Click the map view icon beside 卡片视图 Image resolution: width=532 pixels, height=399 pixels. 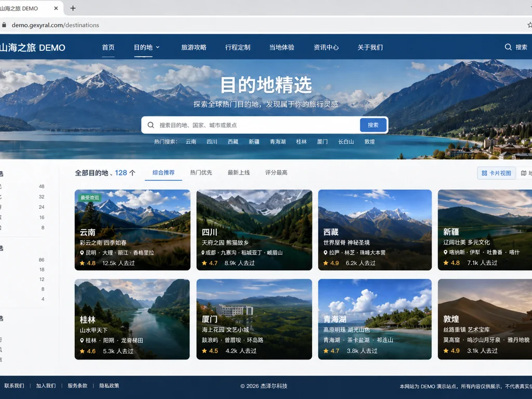[524, 173]
